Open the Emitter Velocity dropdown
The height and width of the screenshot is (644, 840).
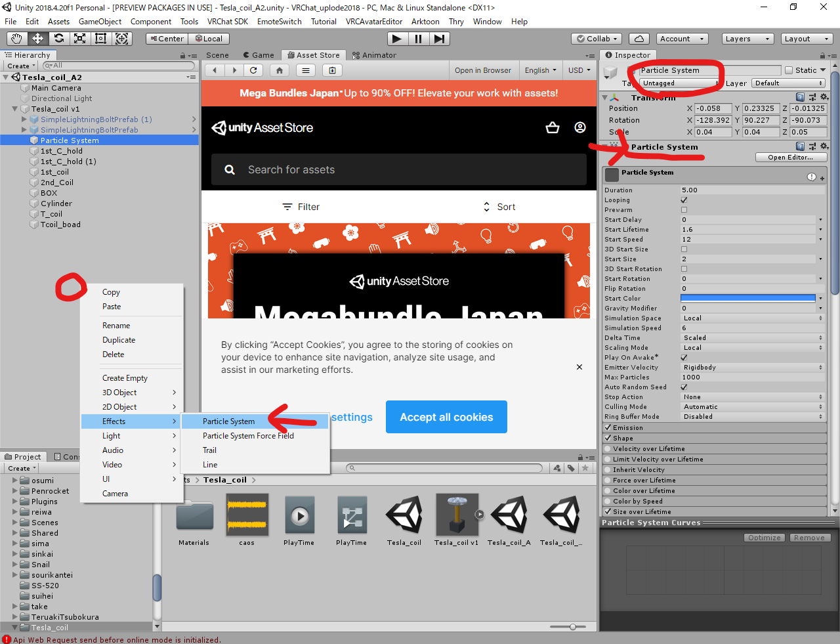pyautogui.click(x=753, y=368)
